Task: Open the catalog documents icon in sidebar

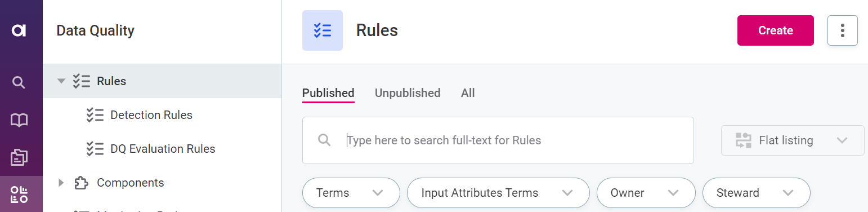Action: (x=19, y=158)
